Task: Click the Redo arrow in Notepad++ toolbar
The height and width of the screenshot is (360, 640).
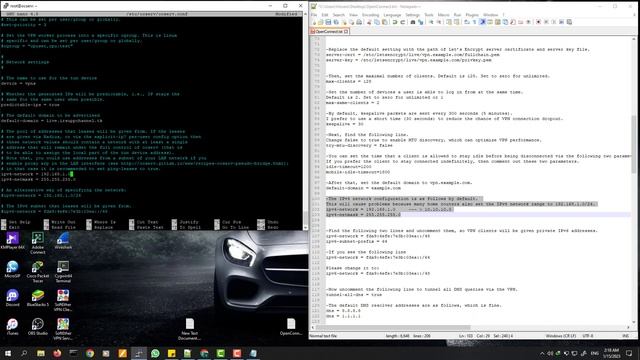Action: click(402, 22)
